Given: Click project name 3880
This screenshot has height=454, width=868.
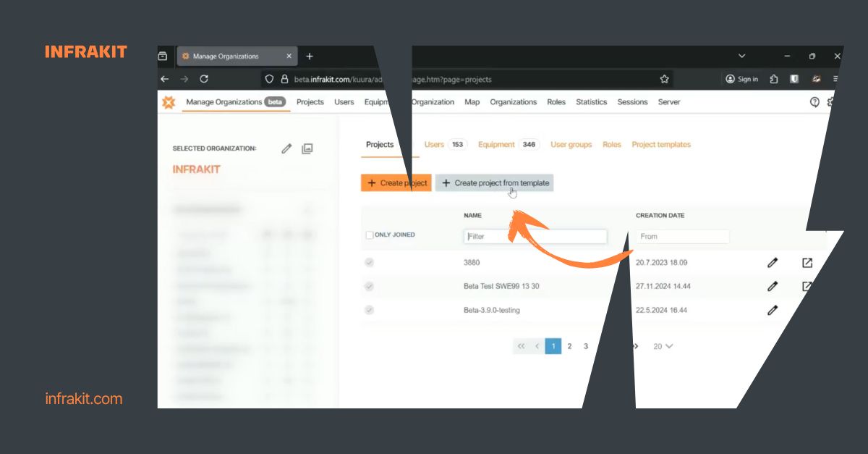Looking at the screenshot, I should (472, 263).
